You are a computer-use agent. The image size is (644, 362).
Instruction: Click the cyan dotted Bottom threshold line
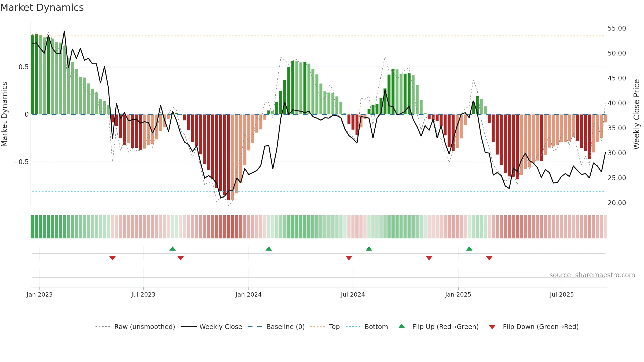(318, 191)
